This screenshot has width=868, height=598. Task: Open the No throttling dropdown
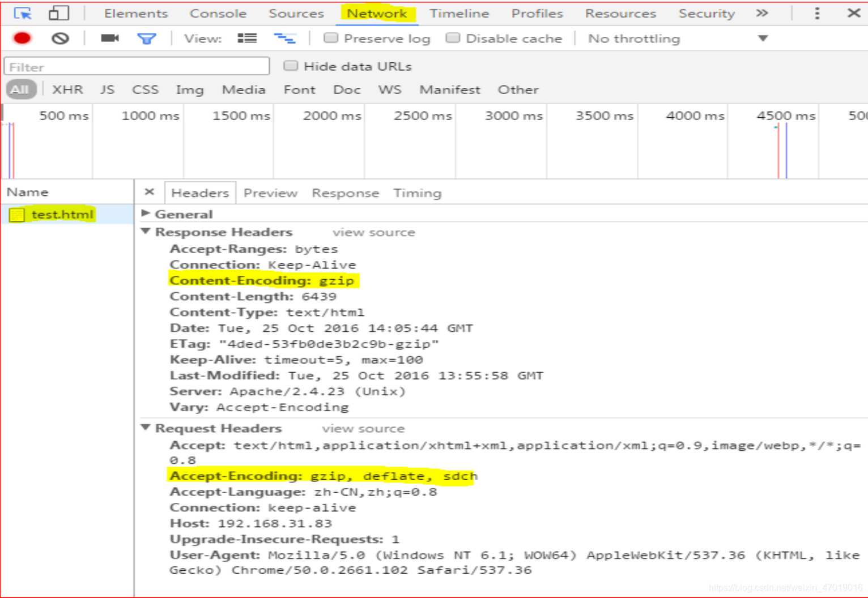click(x=678, y=39)
